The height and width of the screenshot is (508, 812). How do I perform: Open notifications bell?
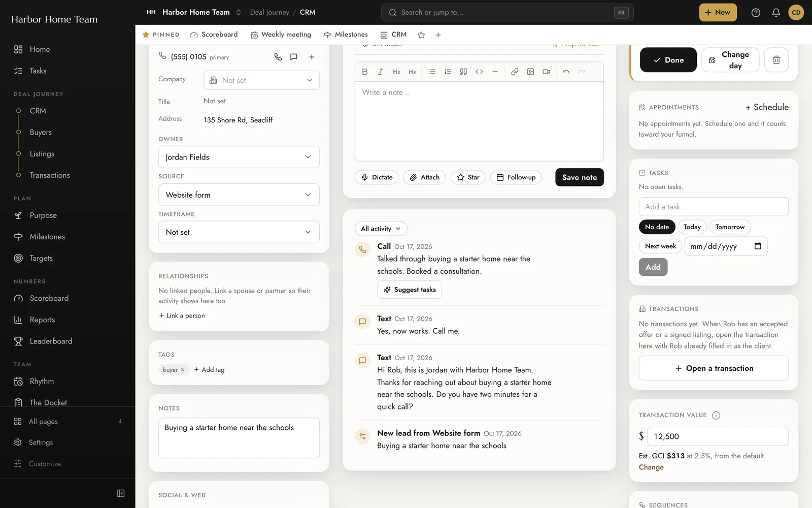tap(776, 13)
